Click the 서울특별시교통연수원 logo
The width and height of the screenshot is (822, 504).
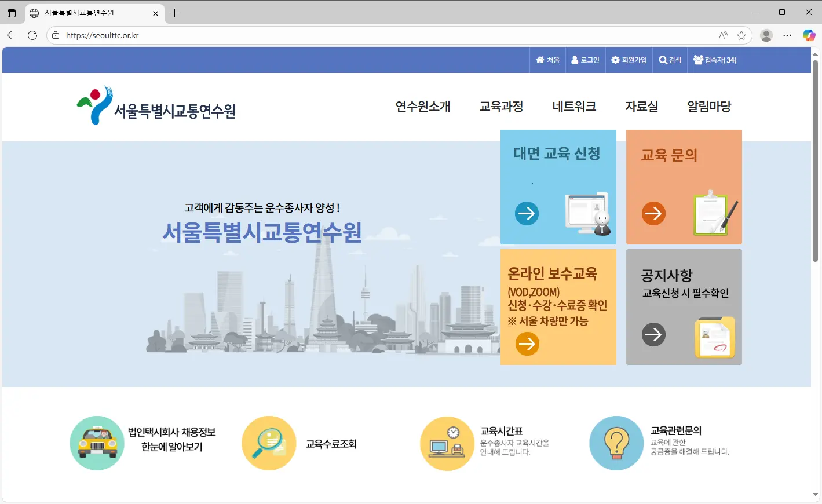tap(156, 107)
